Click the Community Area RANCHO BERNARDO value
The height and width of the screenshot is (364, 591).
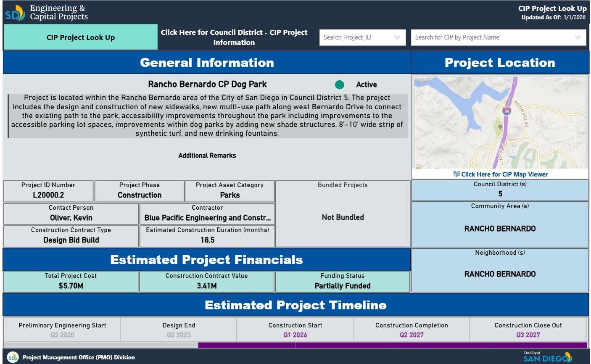point(500,229)
